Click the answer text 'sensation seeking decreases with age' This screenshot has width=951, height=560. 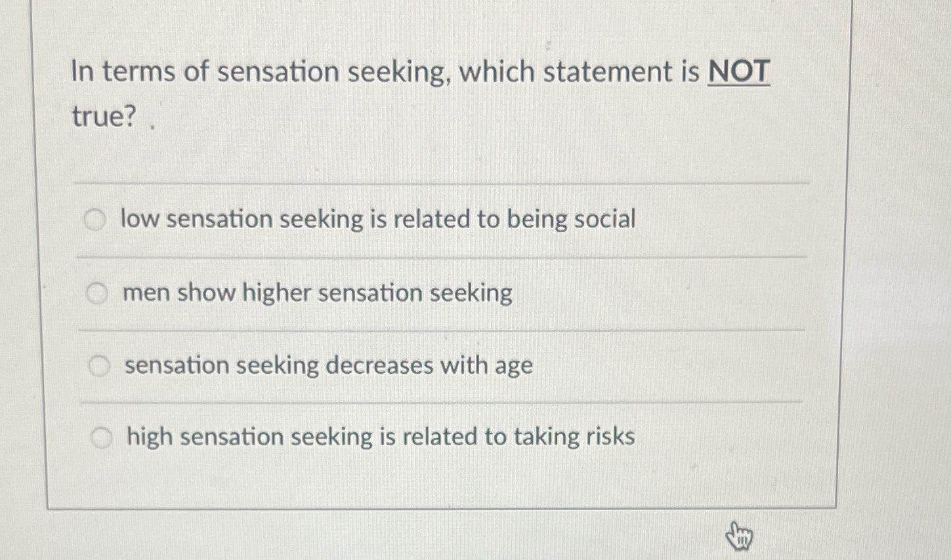(x=328, y=365)
